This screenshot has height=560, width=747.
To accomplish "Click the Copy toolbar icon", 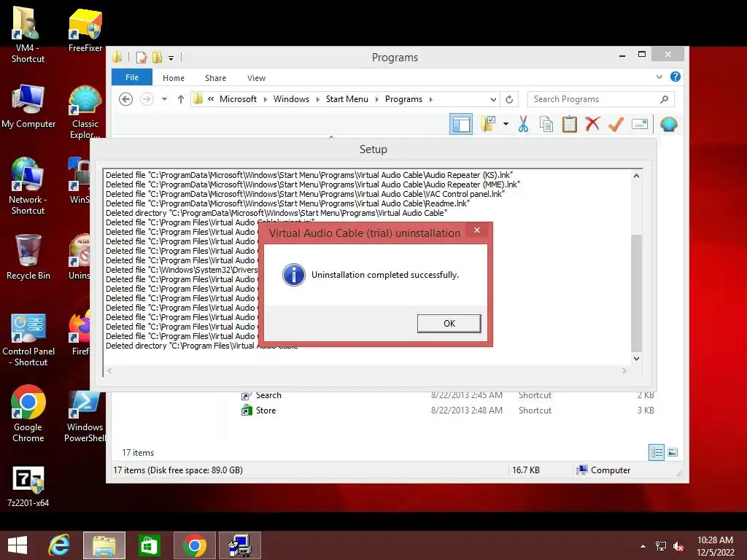I will tap(546, 124).
